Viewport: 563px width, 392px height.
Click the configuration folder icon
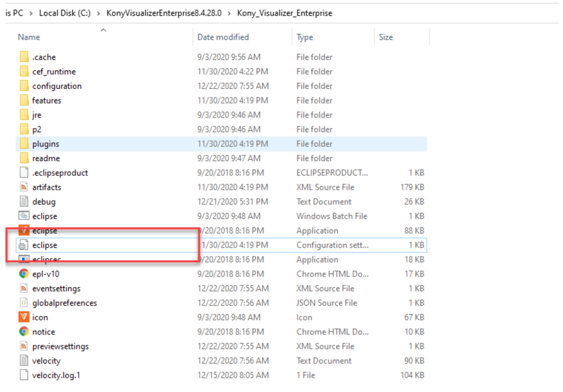(x=24, y=86)
